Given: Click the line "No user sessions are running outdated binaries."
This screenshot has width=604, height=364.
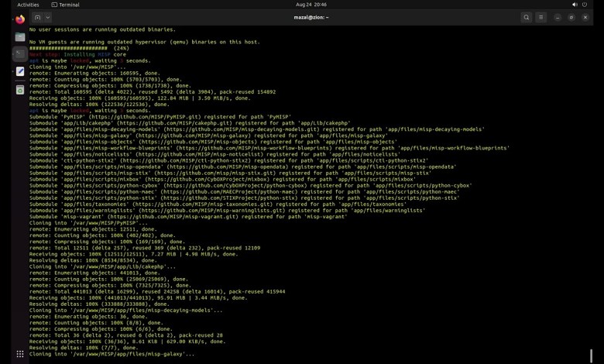Looking at the screenshot, I should [x=102, y=29].
